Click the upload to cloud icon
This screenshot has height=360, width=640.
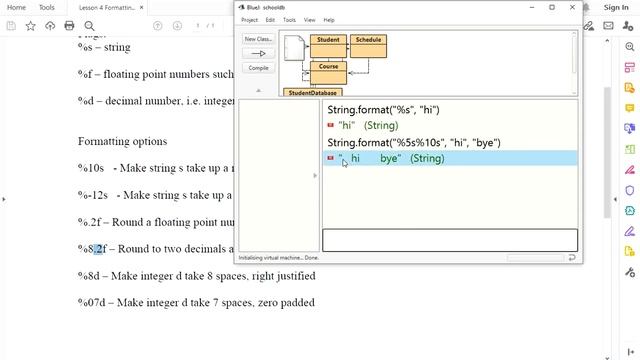[x=50, y=26]
